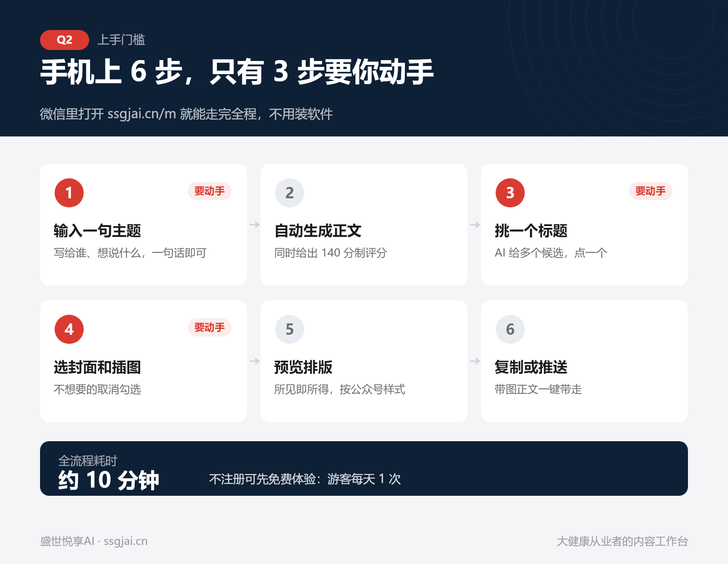
Task: Click text 不想要的取消勾选
Action: coord(97,389)
